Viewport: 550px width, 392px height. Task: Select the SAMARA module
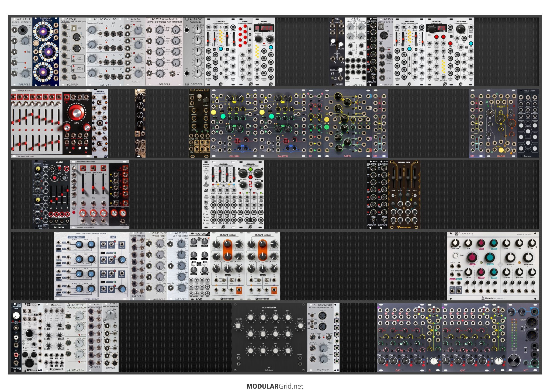(251, 195)
